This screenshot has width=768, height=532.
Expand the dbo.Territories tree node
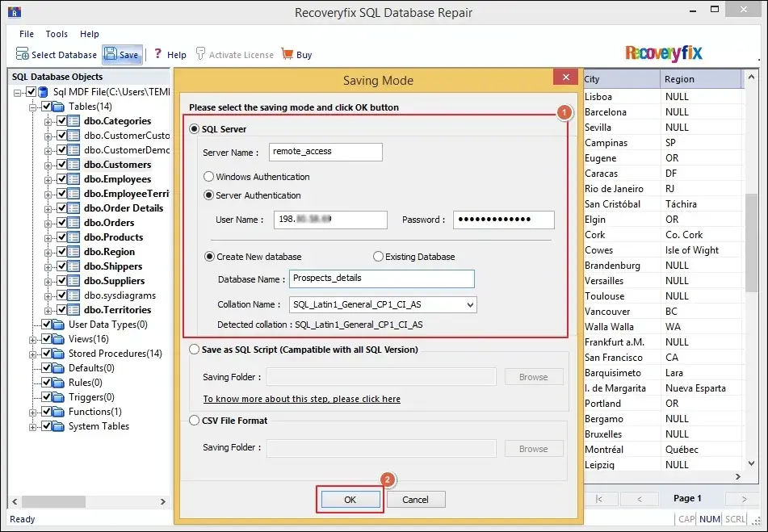point(48,311)
